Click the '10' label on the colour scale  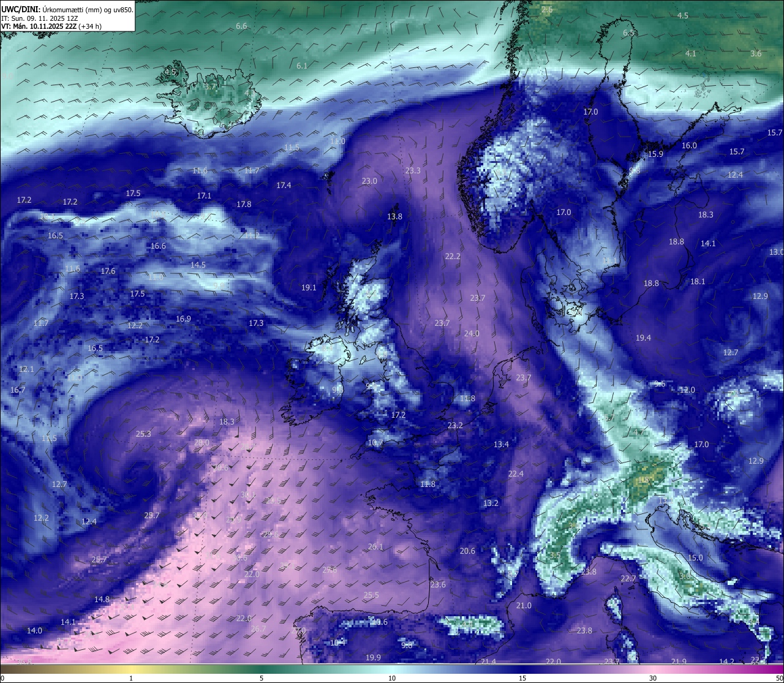392,678
